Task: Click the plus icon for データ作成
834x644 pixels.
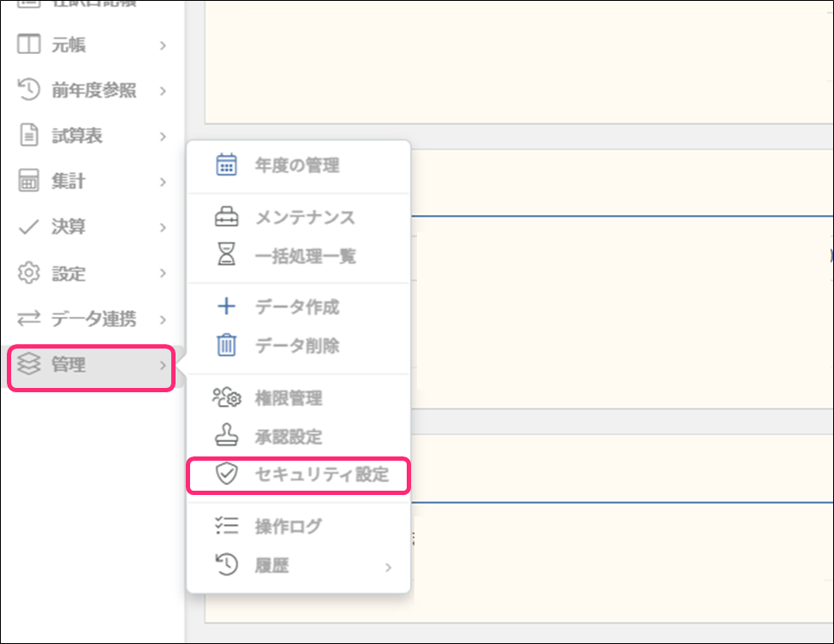Action: (x=226, y=307)
